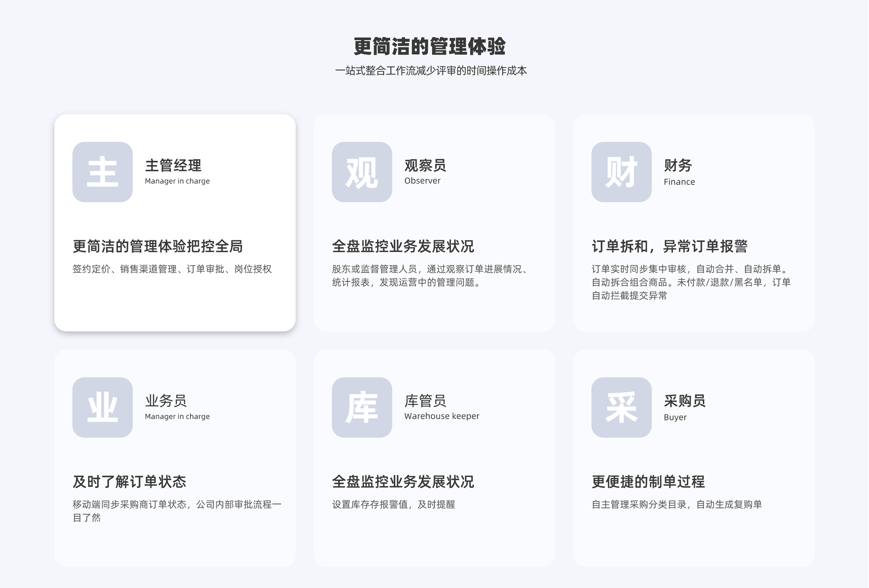Click the 财 finance icon tile
869x588 pixels.
pos(621,172)
